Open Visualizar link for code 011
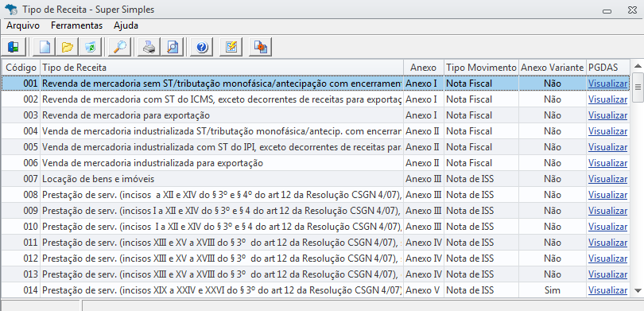 click(607, 243)
